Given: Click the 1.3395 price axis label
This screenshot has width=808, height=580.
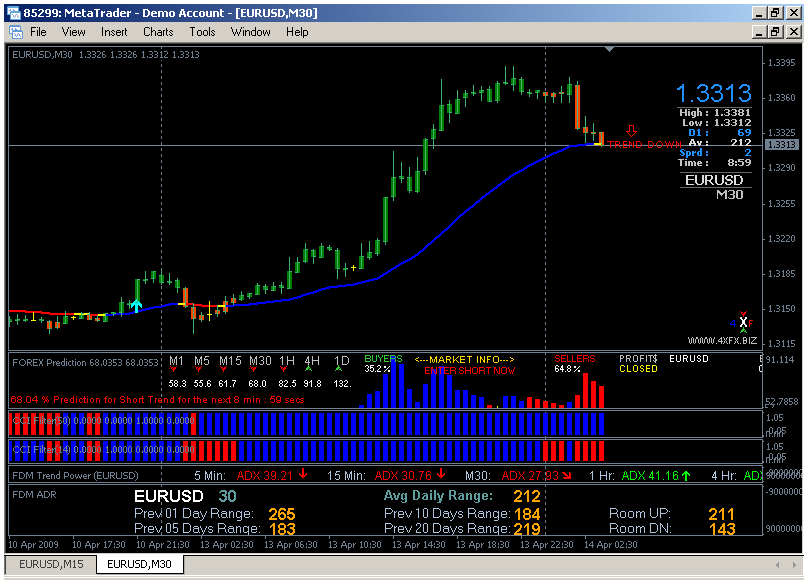Looking at the screenshot, I should pyautogui.click(x=782, y=62).
